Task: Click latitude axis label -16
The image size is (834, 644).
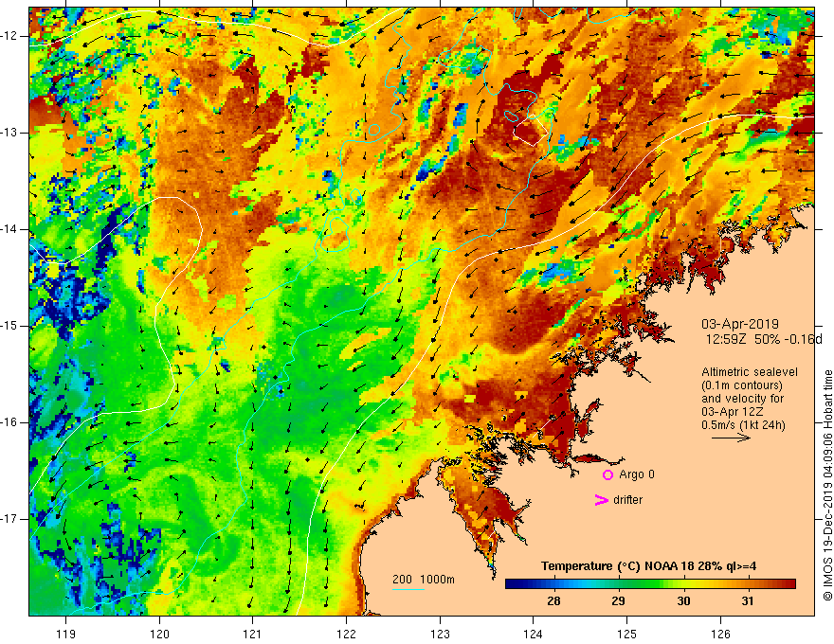Action: (x=10, y=422)
